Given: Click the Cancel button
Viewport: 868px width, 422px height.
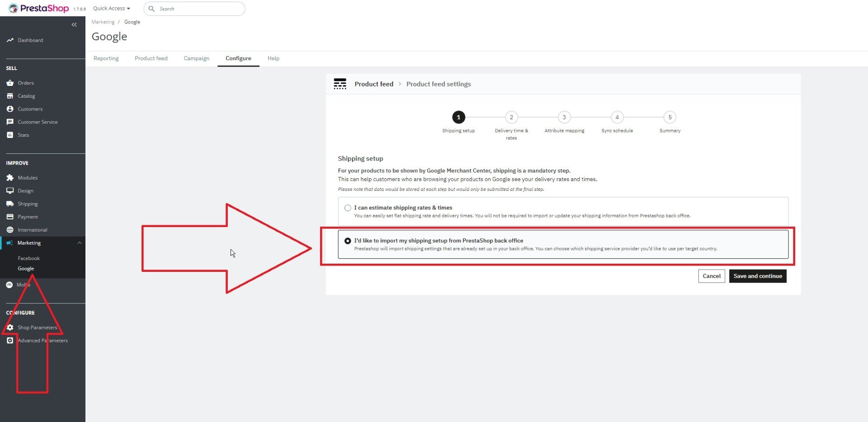Looking at the screenshot, I should (712, 276).
